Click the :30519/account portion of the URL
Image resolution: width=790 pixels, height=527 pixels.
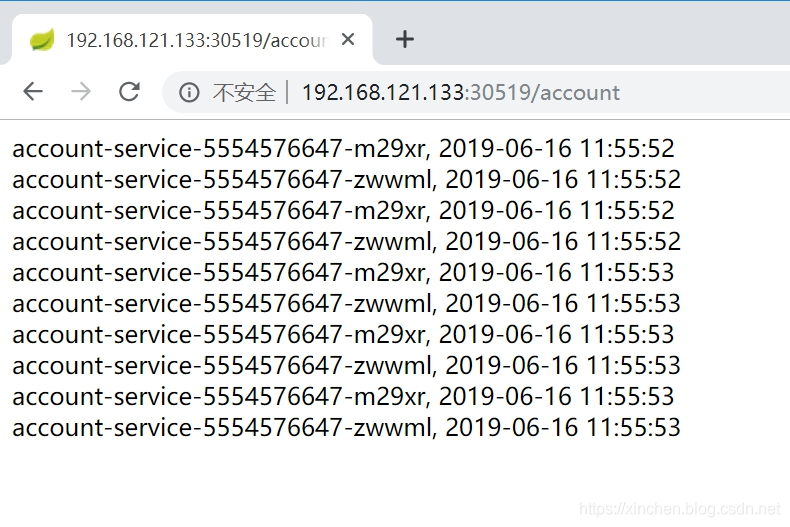coord(542,93)
